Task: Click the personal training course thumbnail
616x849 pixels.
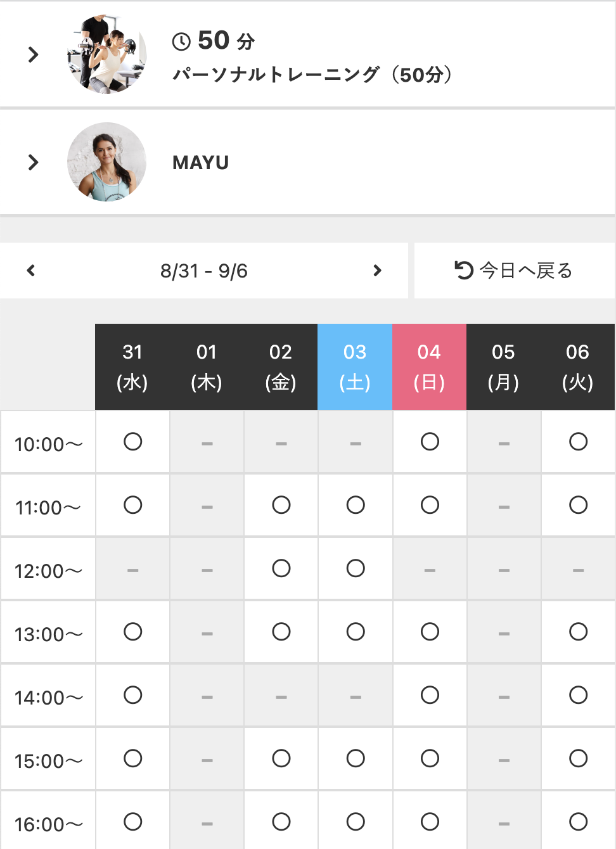Action: tap(106, 55)
